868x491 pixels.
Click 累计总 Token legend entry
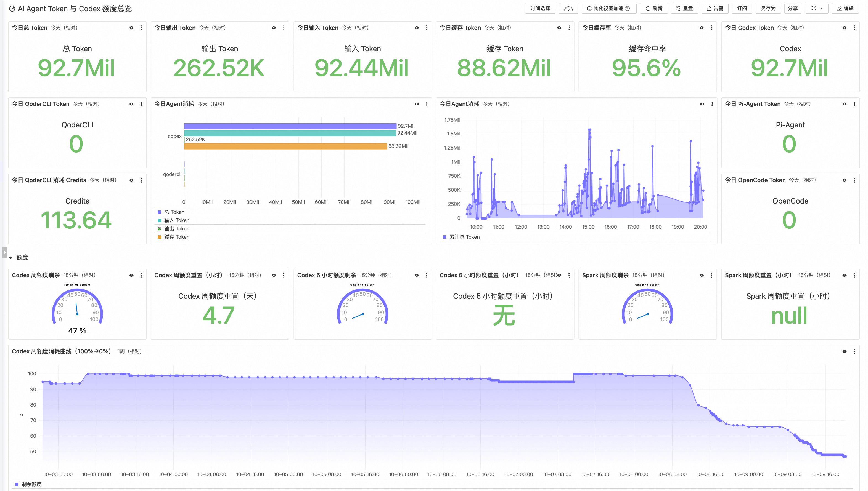point(465,237)
